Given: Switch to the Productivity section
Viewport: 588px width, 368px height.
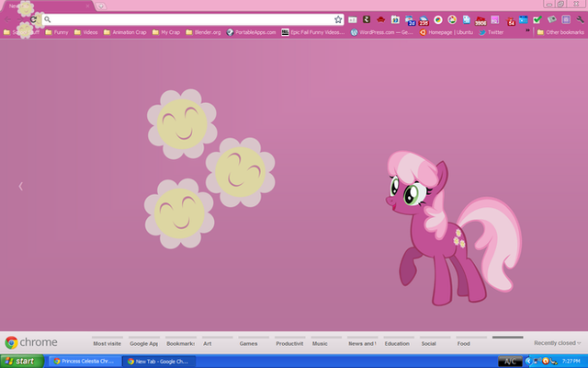Looking at the screenshot, I should (289, 341).
